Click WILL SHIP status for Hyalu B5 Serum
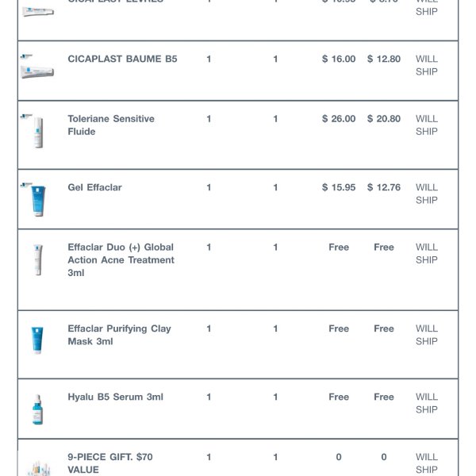Screen dimensions: 476x476 tap(427, 403)
